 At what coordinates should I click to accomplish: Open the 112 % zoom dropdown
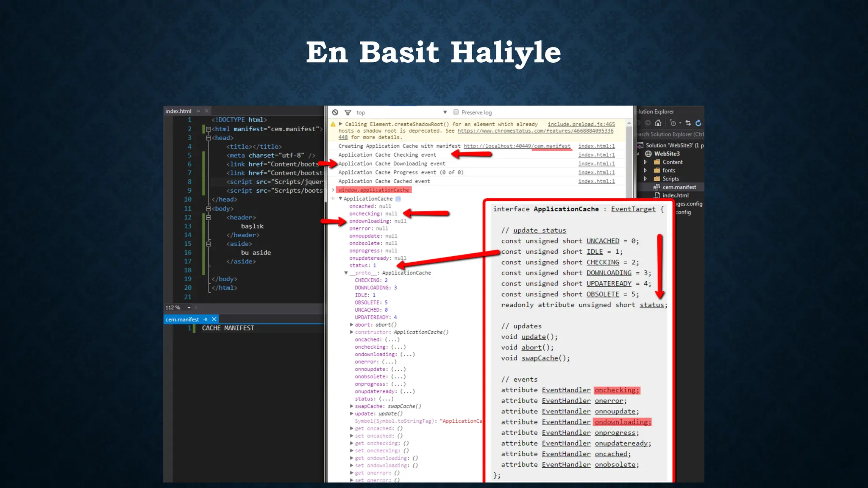click(189, 308)
